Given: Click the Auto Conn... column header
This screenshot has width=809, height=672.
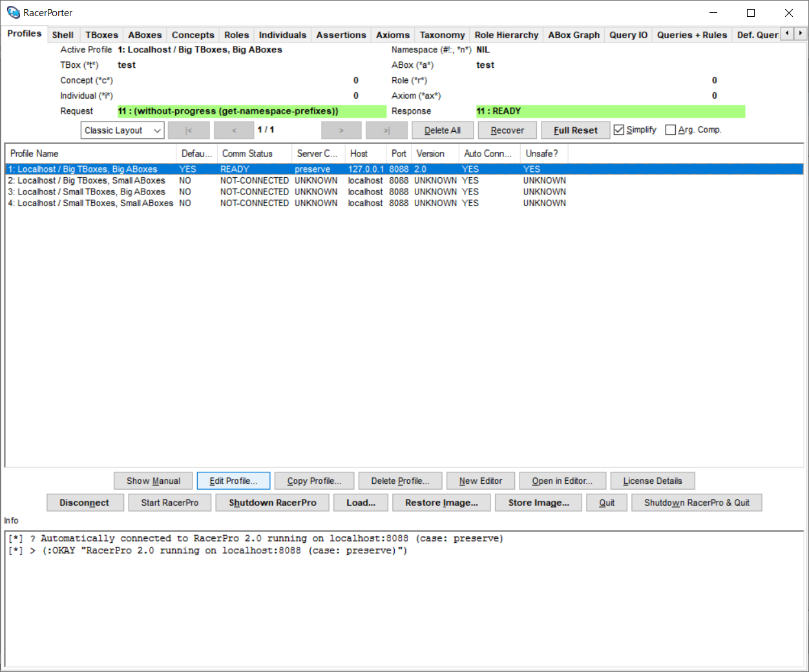Looking at the screenshot, I should point(490,154).
